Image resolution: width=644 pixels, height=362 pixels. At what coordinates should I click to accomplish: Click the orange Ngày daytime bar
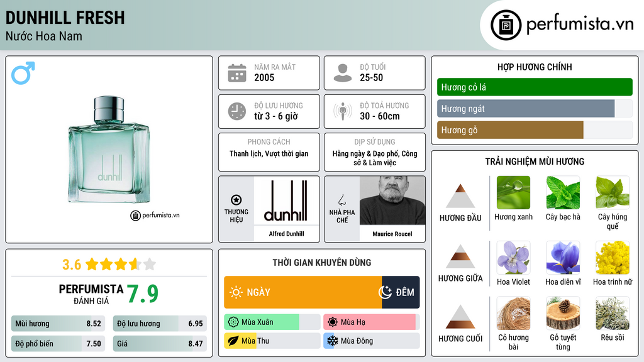point(303,292)
